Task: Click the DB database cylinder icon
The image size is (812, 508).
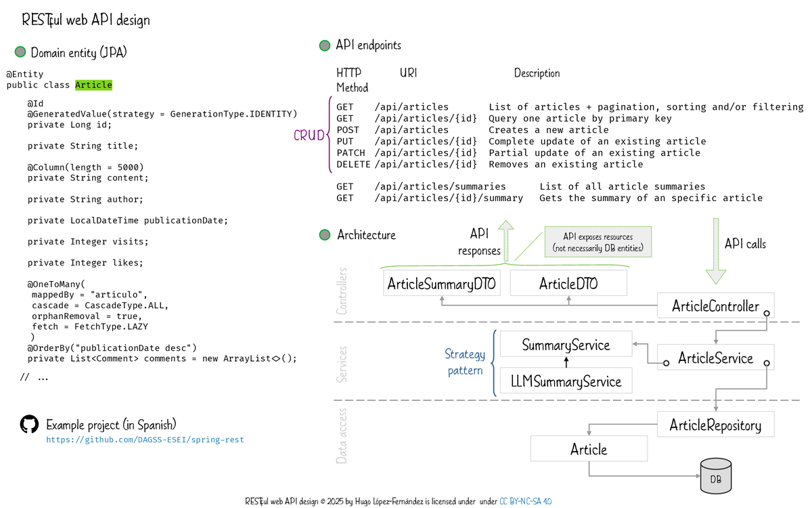Action: [715, 476]
